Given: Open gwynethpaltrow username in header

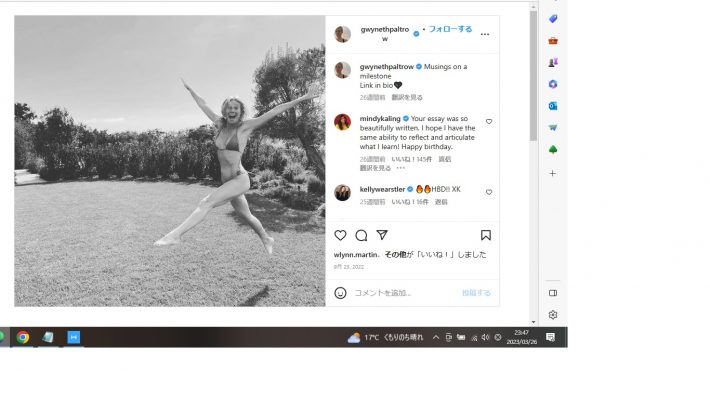Looking at the screenshot, I should pos(385,34).
